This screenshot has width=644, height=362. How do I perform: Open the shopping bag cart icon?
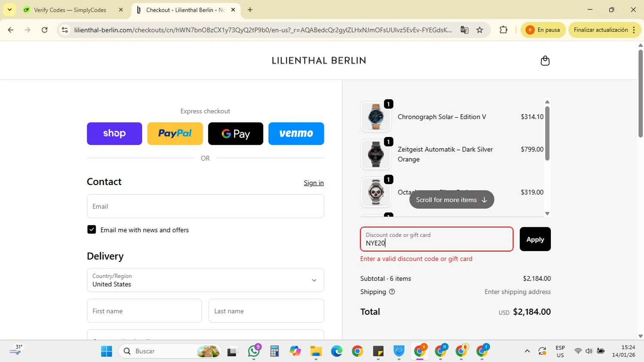[545, 61]
